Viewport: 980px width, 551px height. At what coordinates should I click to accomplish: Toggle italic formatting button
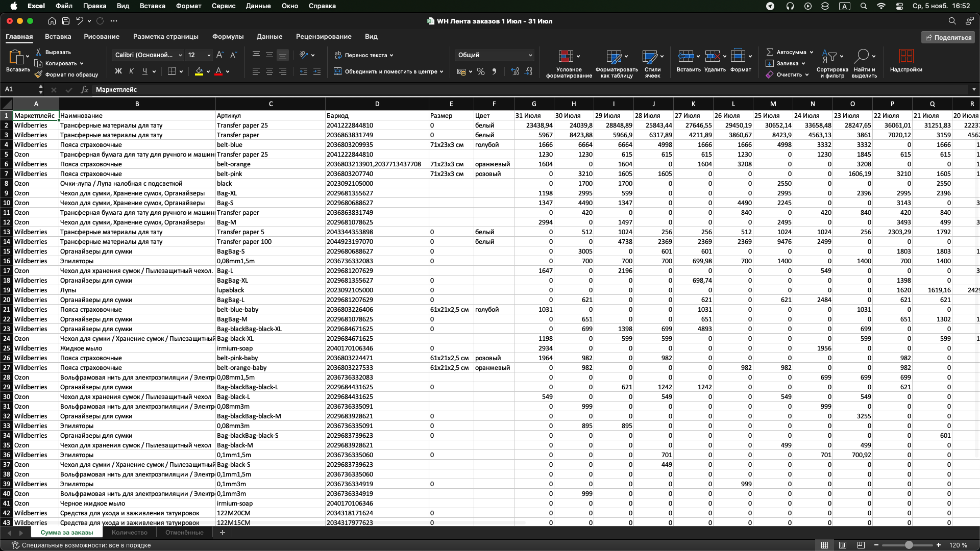[132, 71]
